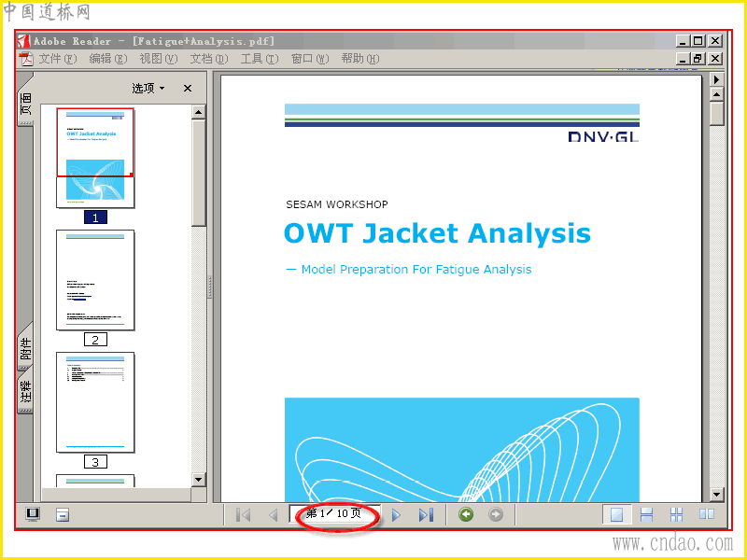Toggle full screen icon in status bar
747x560 pixels.
pyautogui.click(x=33, y=514)
